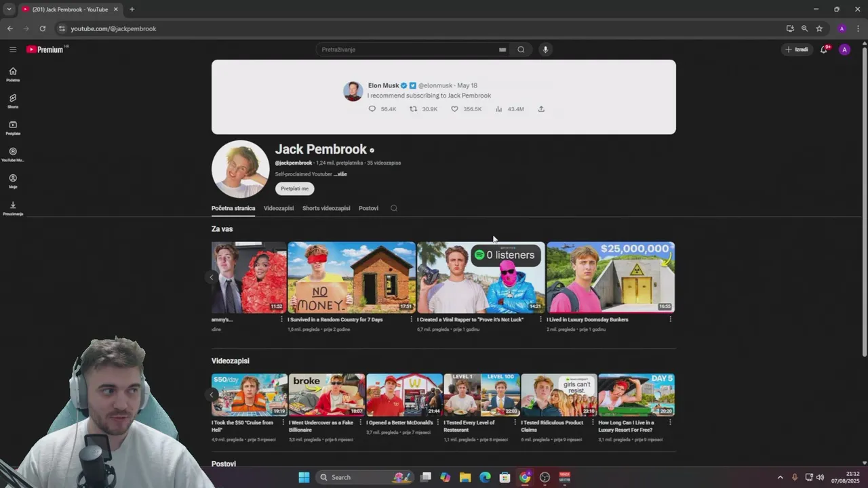Open the 'I Lived in Luxury Doomsday Bunkers' title
868x488 pixels.
pyautogui.click(x=587, y=319)
